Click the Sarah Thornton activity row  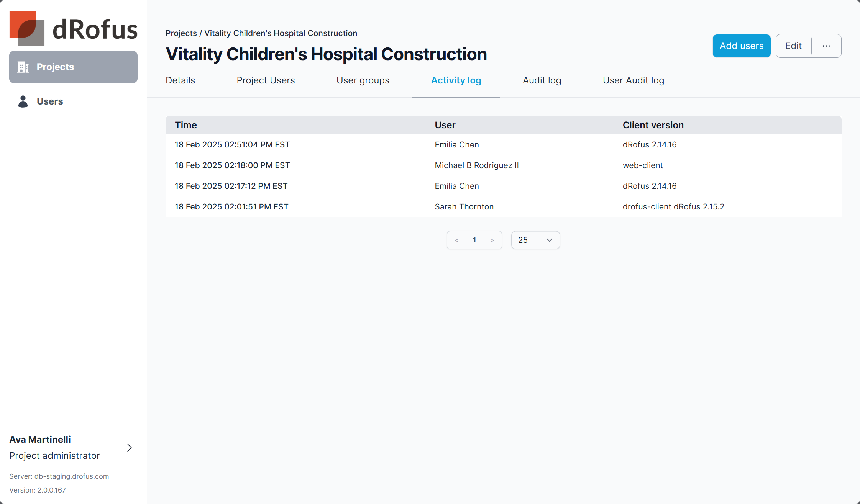click(464, 207)
